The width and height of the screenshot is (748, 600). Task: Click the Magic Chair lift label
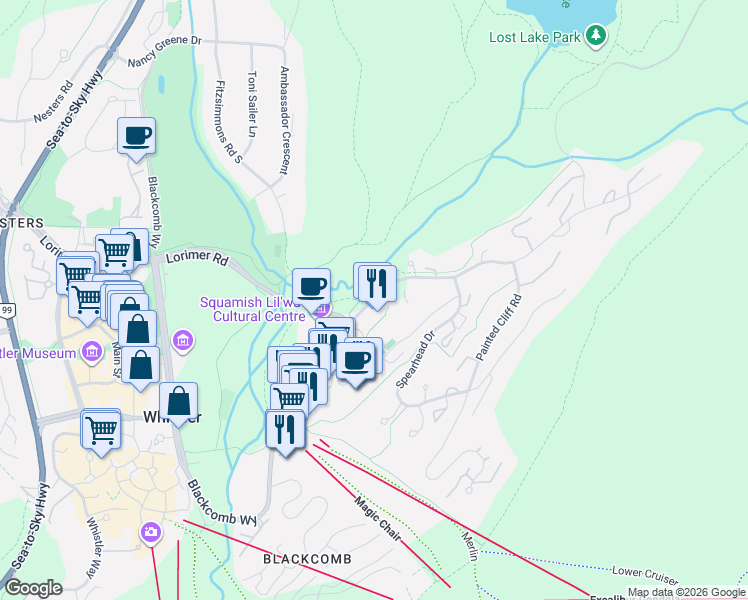(x=378, y=518)
